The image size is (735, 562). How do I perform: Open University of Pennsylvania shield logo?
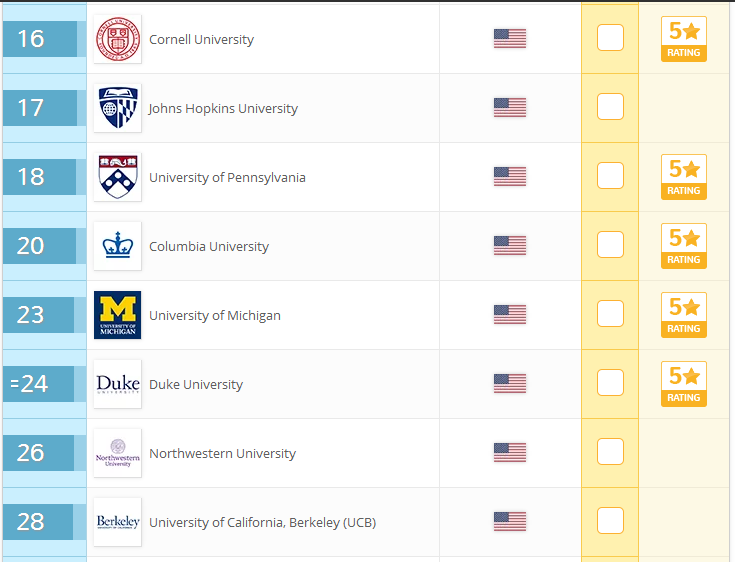click(x=118, y=177)
